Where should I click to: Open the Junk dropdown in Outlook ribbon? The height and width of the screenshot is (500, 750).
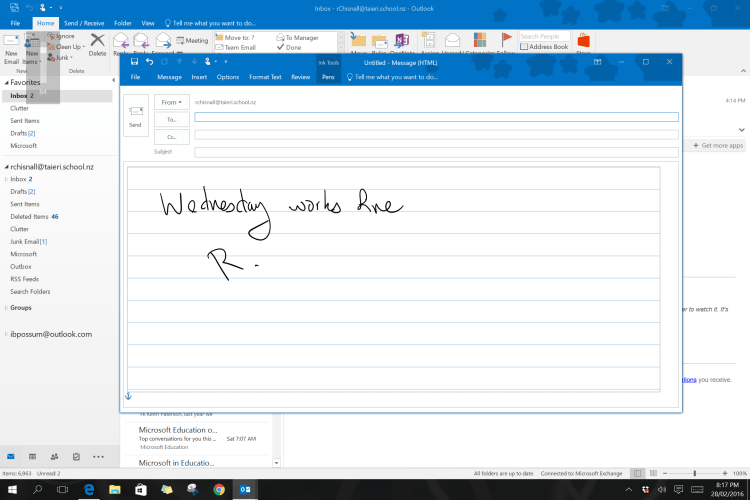coord(60,57)
